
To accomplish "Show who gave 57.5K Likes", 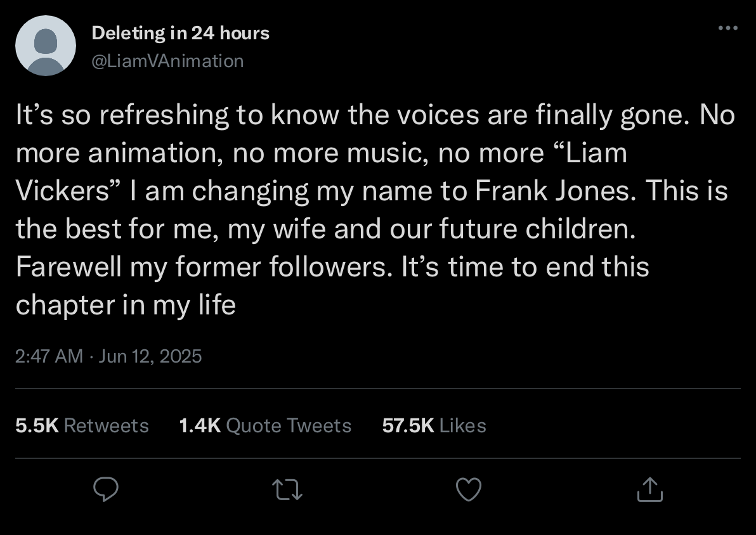I will pyautogui.click(x=434, y=425).
